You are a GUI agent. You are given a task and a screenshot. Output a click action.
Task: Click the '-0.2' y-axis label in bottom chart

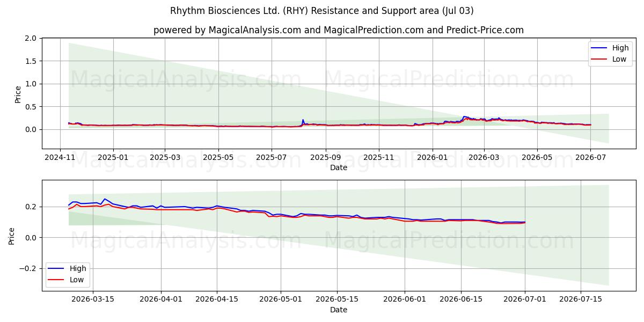[28, 269]
